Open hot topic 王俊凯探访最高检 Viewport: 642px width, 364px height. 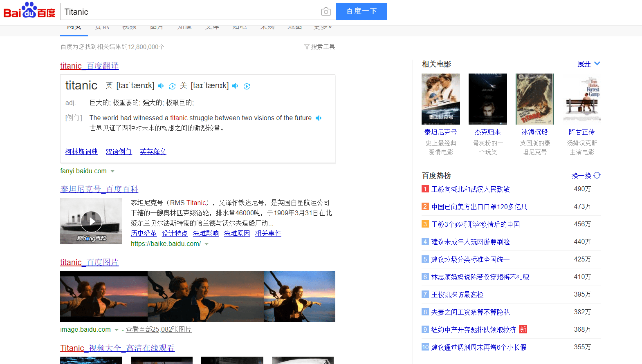point(458,295)
